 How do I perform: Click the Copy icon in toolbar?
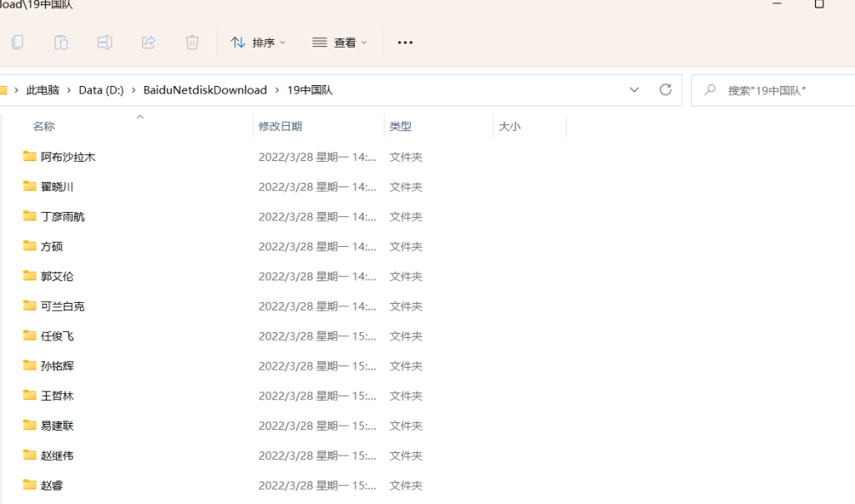pos(18,43)
